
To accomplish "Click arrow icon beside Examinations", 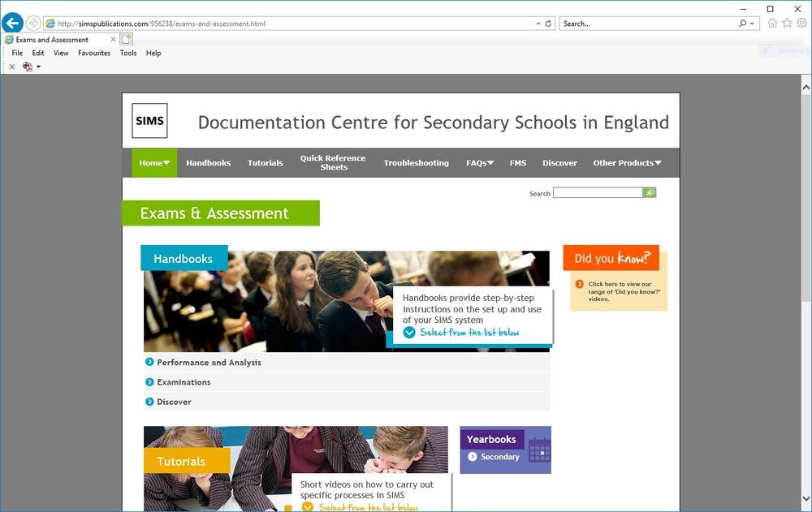I will click(x=149, y=381).
